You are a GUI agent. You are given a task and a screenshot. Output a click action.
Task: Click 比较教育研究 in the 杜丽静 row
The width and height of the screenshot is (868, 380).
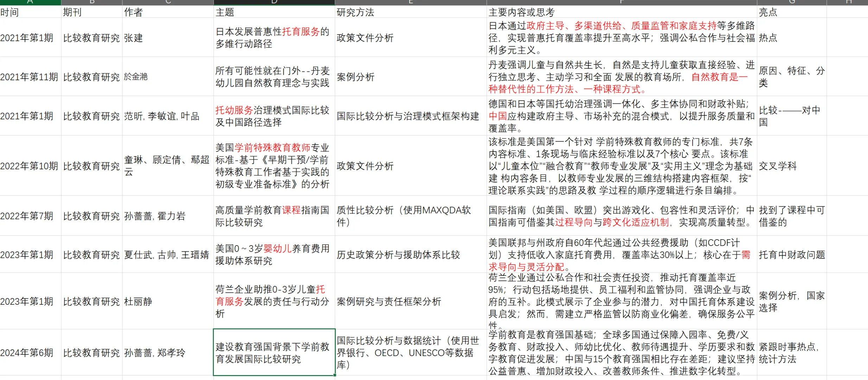click(x=91, y=301)
